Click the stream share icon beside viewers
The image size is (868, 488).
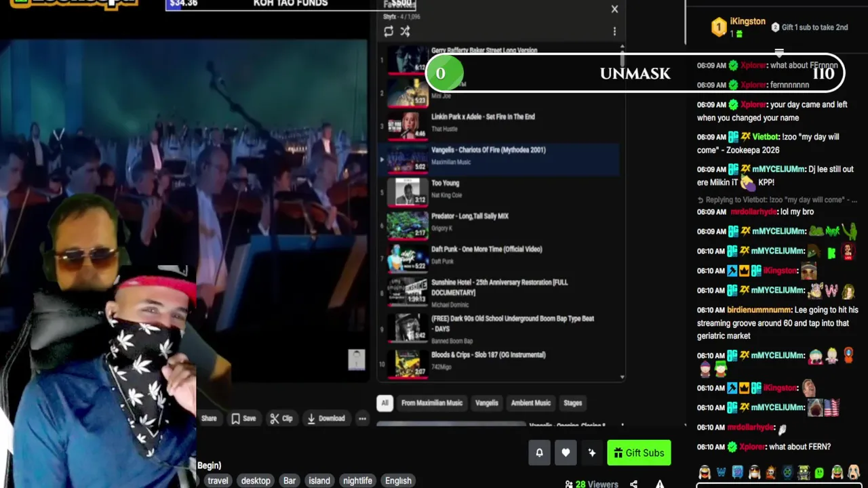tap(633, 484)
